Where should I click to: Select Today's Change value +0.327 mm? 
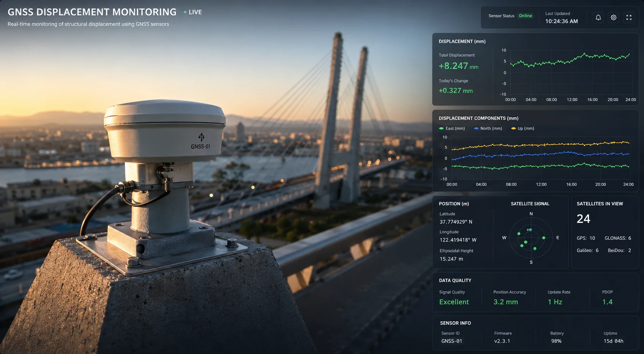tap(456, 91)
